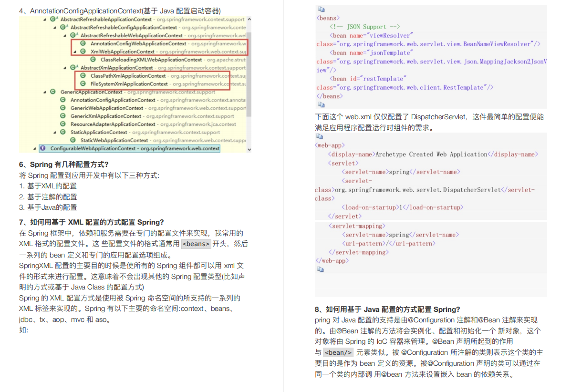Click the closing '</web-app>' tag
The image size is (571, 392).
(332, 260)
